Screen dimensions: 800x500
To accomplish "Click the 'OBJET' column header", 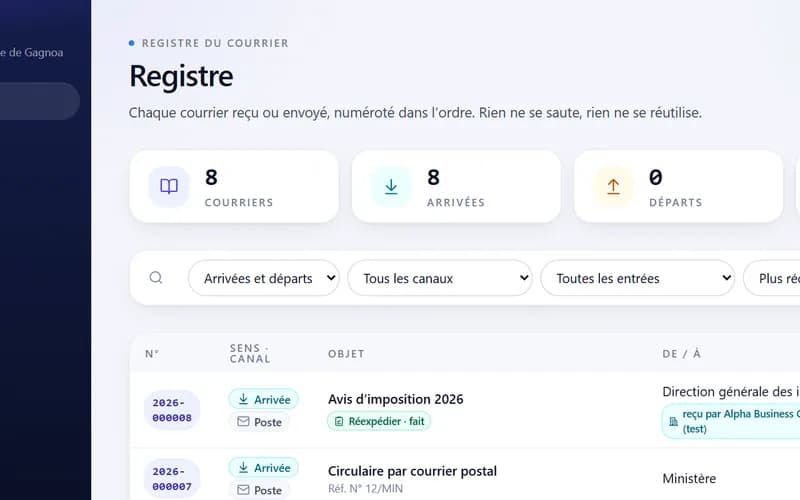I will [346, 354].
